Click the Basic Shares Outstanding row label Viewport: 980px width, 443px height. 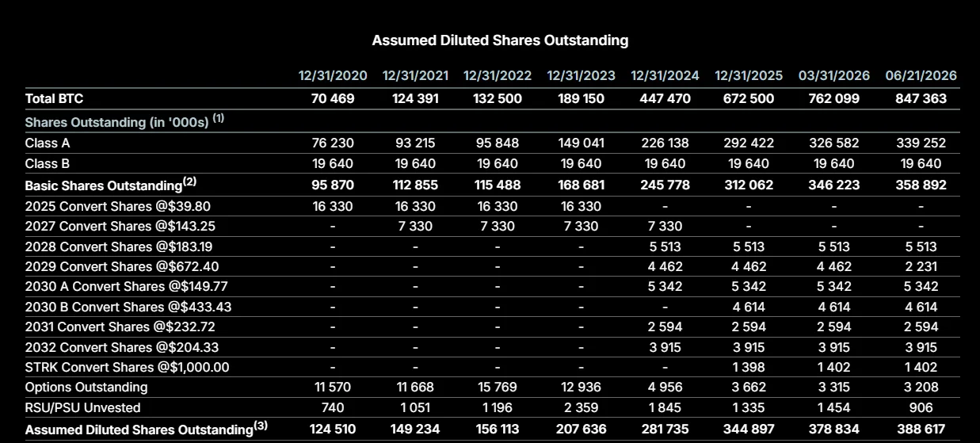click(x=111, y=185)
